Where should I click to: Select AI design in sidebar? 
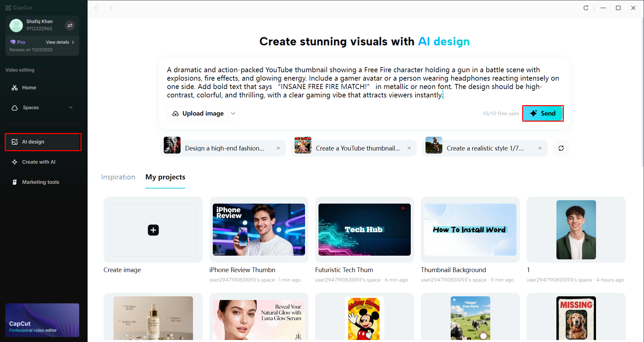click(43, 142)
